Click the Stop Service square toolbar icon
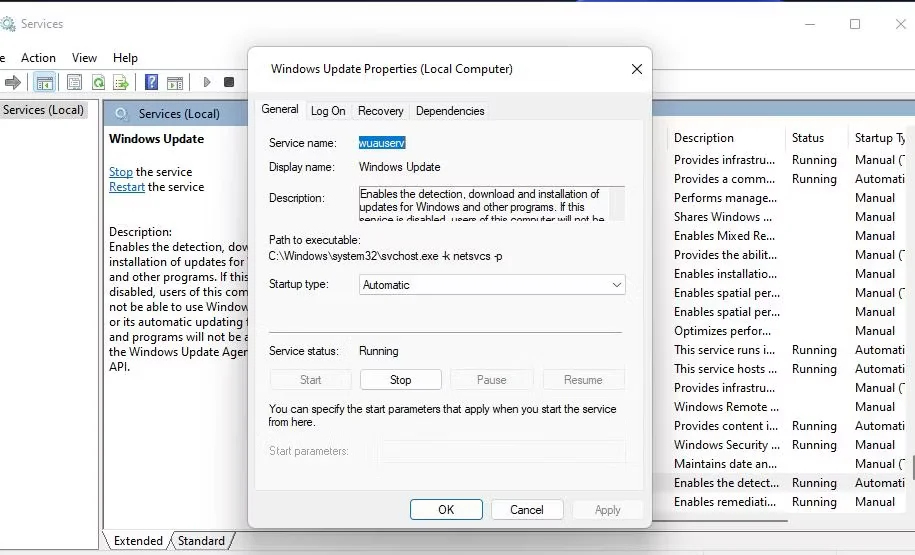Image resolution: width=915 pixels, height=555 pixels. [x=229, y=82]
